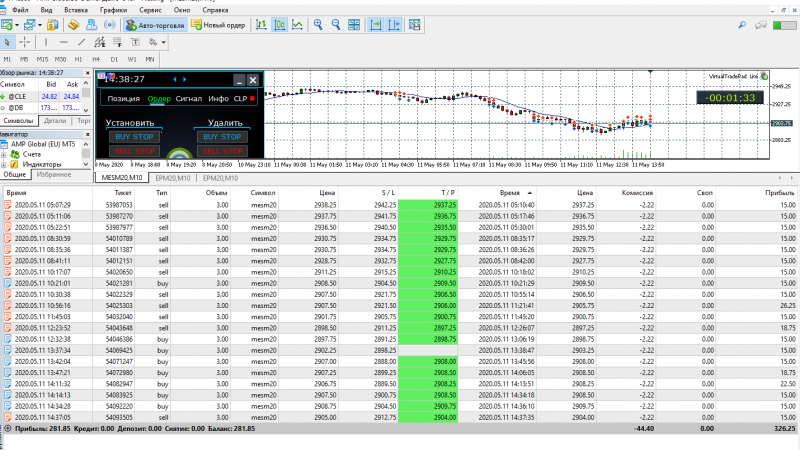The width and height of the screenshot is (800, 450).
Task: Open the Сервис menu
Action: [151, 9]
